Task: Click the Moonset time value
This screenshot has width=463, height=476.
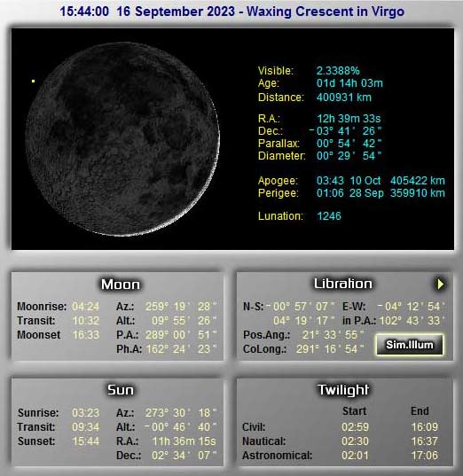Action: tap(86, 334)
